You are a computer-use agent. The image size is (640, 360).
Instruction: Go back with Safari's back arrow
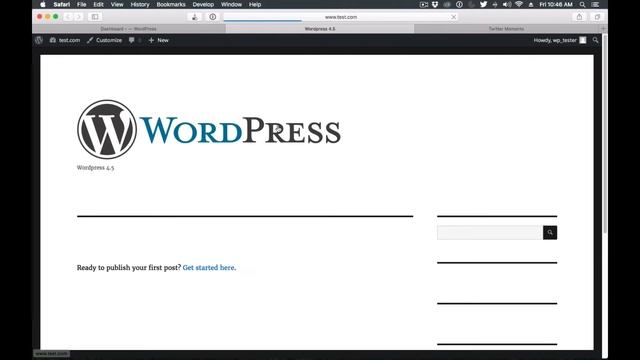click(68, 17)
